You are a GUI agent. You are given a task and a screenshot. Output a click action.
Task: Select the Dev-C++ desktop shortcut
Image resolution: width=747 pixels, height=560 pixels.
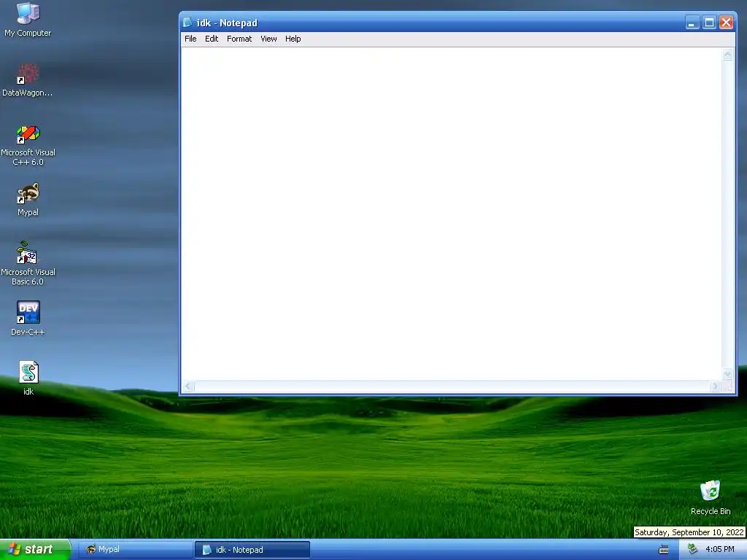coord(28,319)
